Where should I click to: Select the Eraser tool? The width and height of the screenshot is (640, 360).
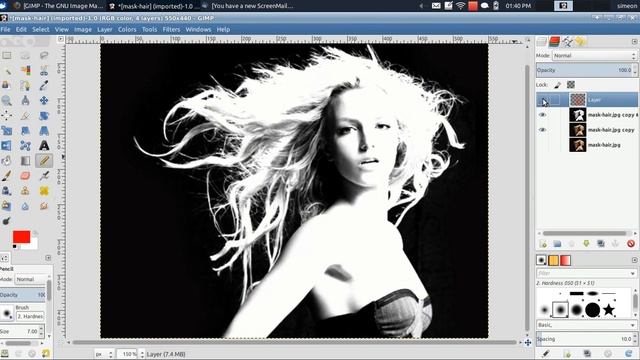(25, 176)
